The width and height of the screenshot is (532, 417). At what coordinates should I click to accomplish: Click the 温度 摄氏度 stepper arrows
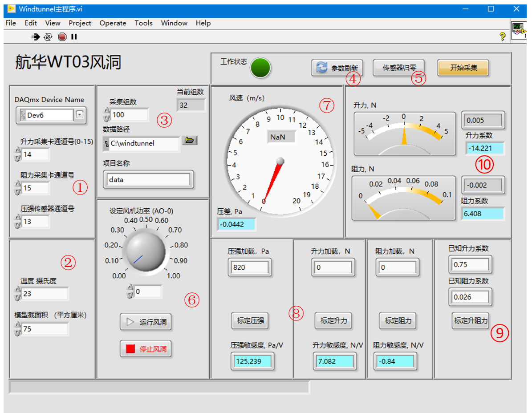tap(18, 294)
